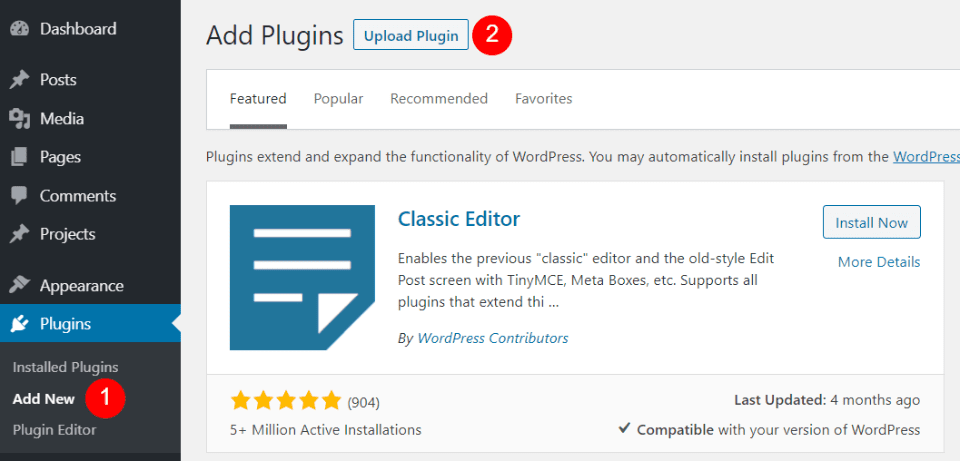Open the WordPress Contributors author link

pos(493,338)
